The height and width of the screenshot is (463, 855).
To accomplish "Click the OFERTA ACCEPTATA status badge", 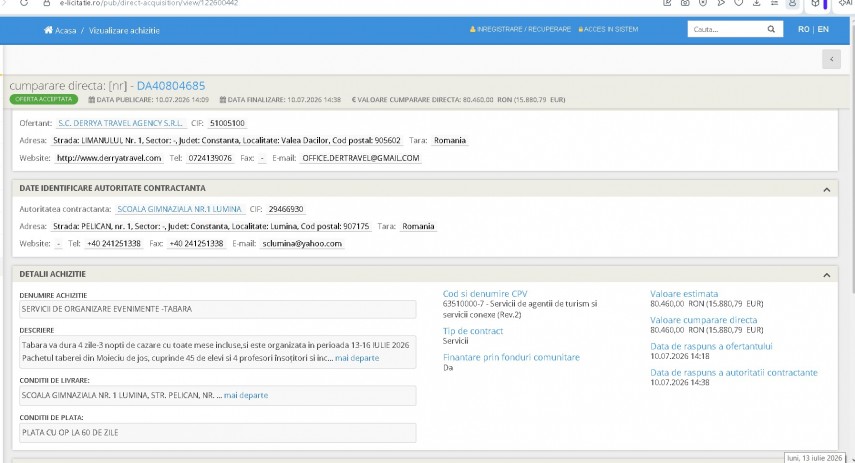I will [x=44, y=99].
